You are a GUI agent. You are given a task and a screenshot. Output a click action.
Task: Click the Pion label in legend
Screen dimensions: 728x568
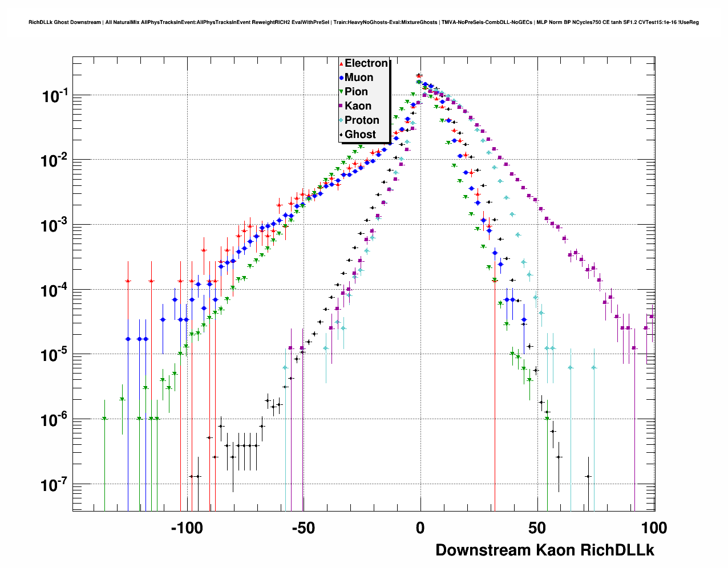[356, 92]
